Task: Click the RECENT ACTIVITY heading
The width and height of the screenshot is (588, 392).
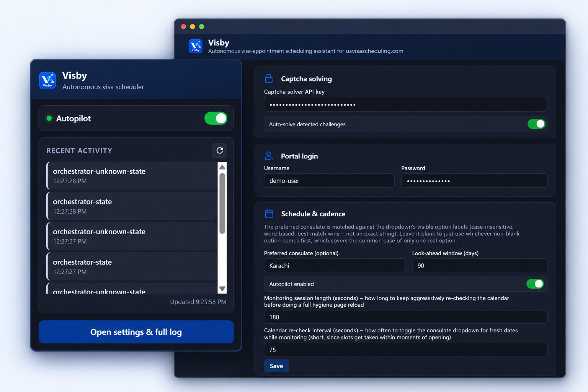Action: [79, 150]
